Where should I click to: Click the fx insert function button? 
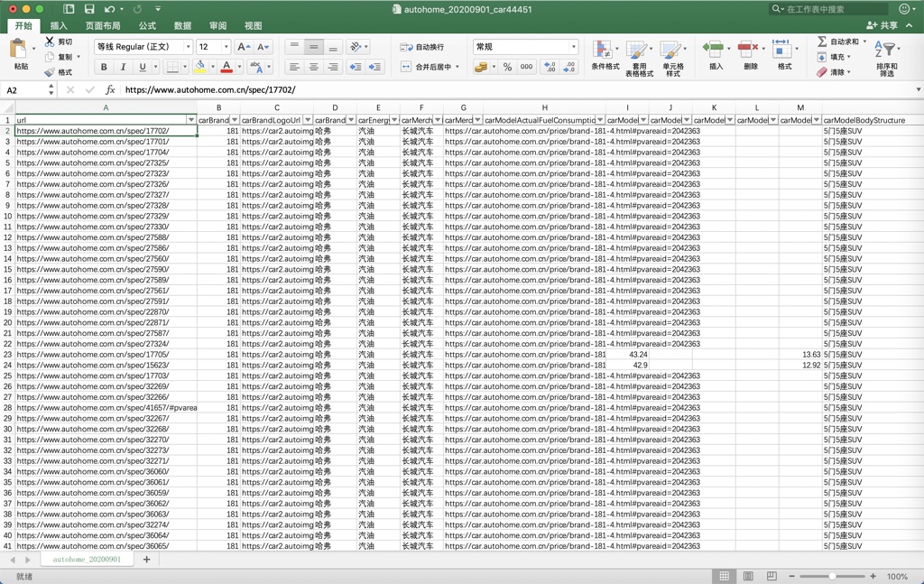tap(109, 89)
